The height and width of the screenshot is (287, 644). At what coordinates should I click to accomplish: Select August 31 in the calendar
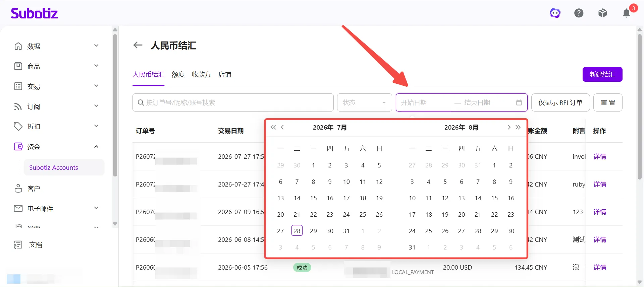point(412,247)
